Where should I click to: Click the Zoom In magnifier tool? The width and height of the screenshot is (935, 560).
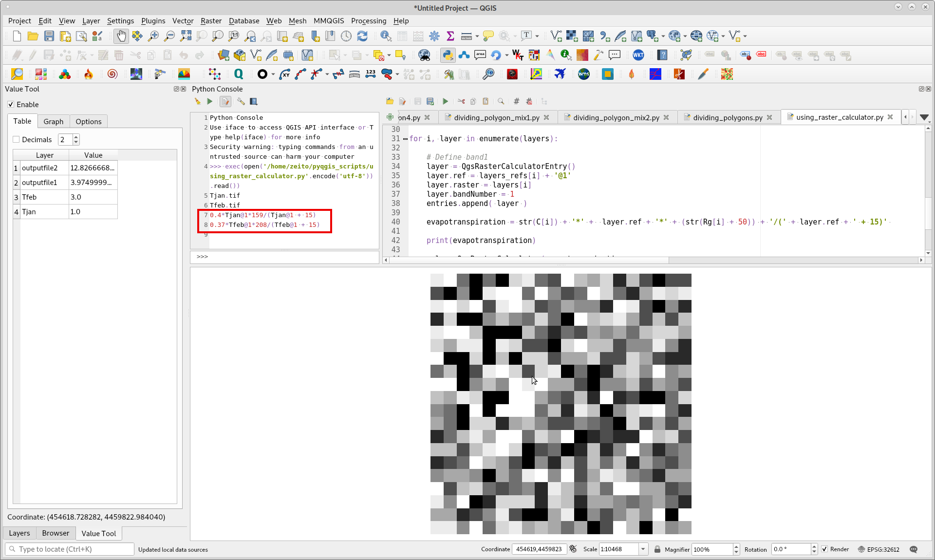point(153,36)
